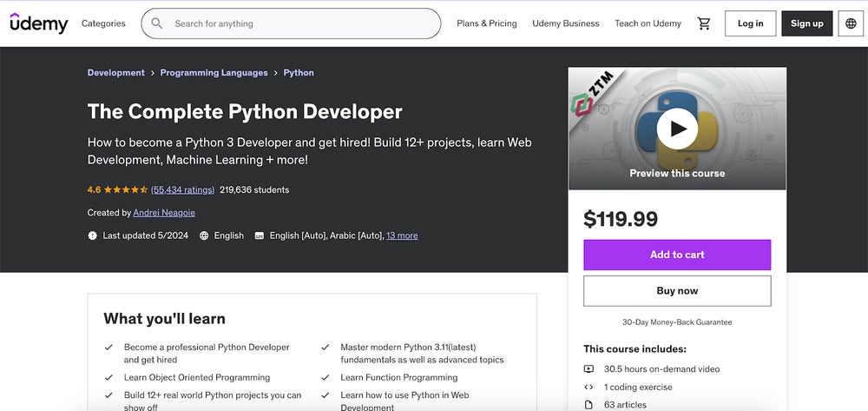Image resolution: width=868 pixels, height=411 pixels.
Task: Click 219,636 students text
Action: point(254,189)
